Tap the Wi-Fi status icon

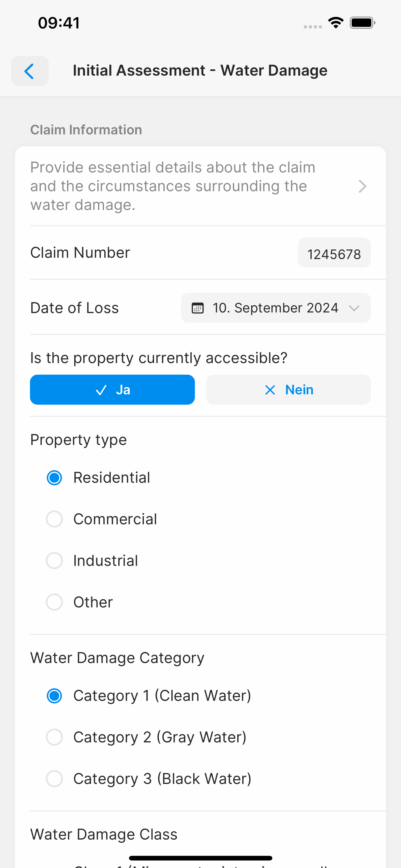tap(336, 23)
